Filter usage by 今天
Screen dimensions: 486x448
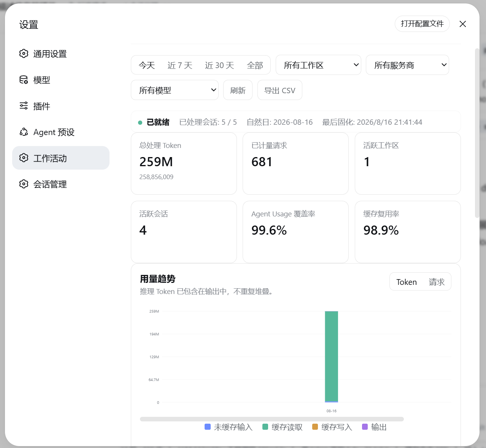click(147, 65)
